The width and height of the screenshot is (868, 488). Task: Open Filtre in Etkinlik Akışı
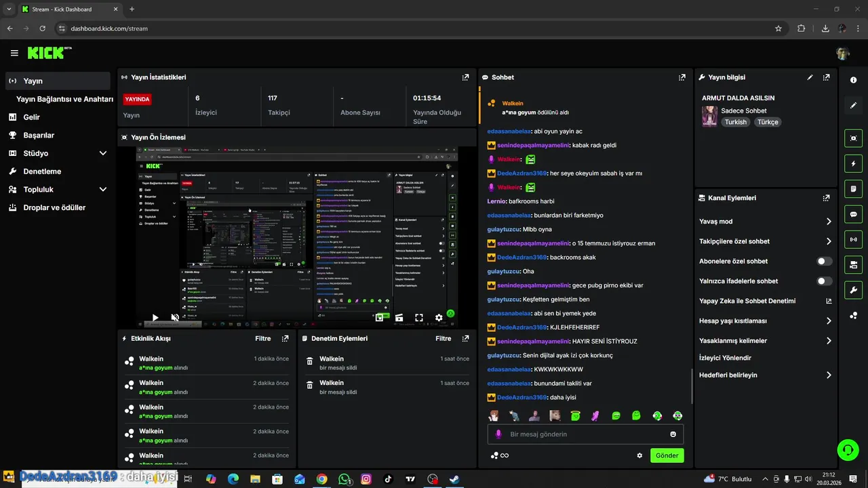262,338
